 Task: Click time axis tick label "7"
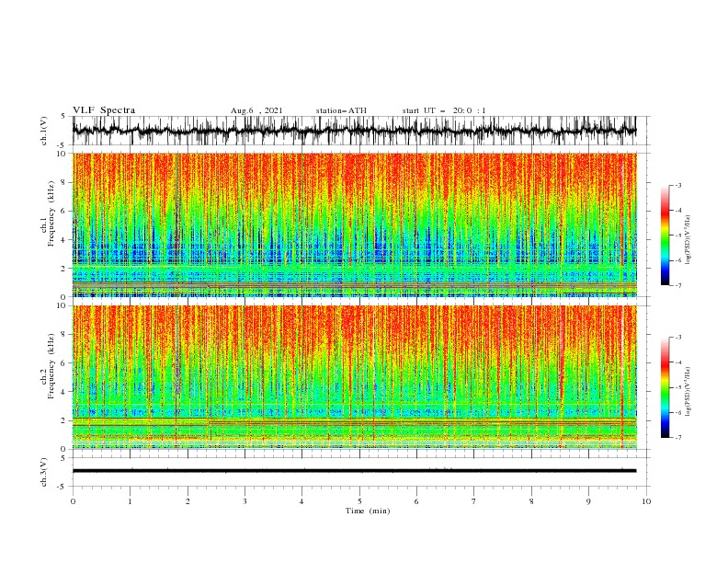pos(474,501)
